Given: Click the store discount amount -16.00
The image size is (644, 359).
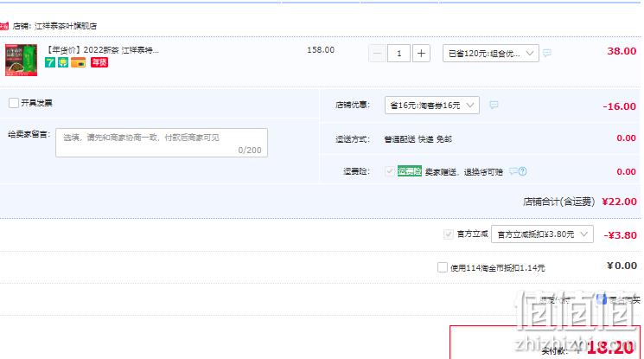Looking at the screenshot, I should tap(619, 106).
